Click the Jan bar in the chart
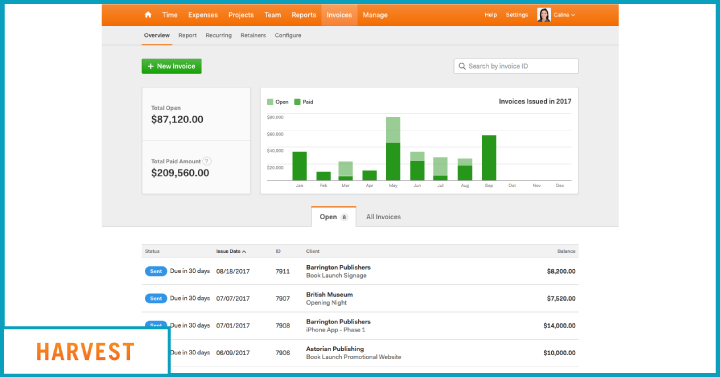 tap(299, 166)
